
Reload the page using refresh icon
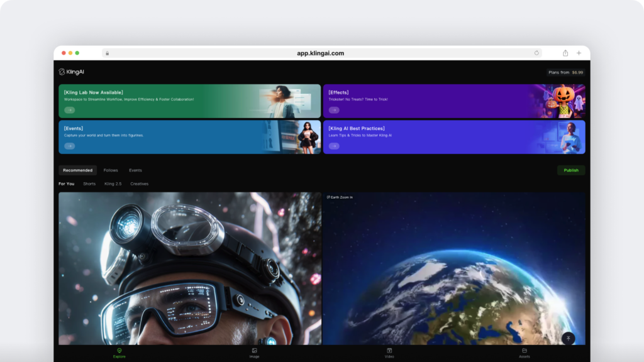536,53
